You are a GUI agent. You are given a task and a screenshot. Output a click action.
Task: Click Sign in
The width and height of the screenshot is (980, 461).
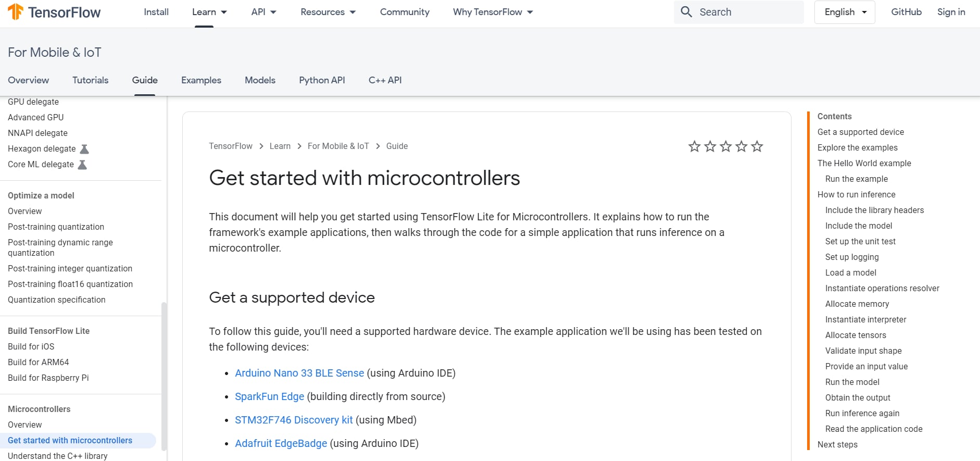[x=951, y=12]
